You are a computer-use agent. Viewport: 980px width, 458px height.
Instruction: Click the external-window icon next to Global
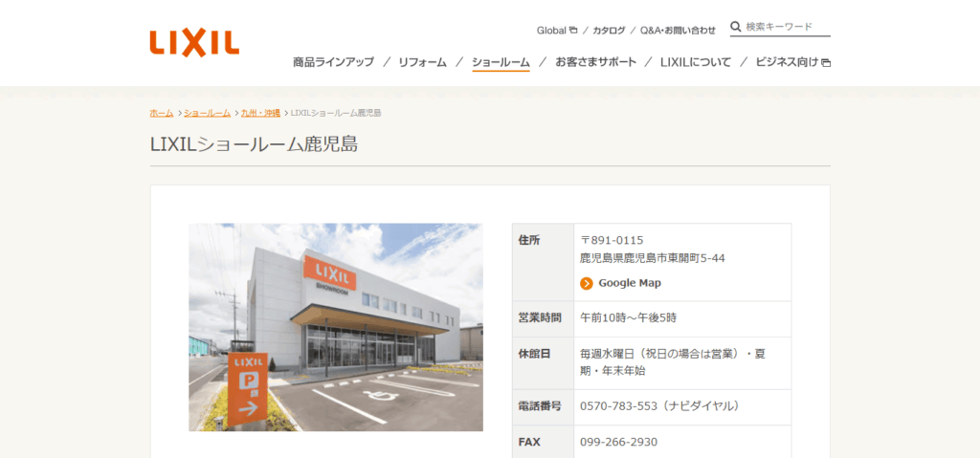(x=574, y=30)
